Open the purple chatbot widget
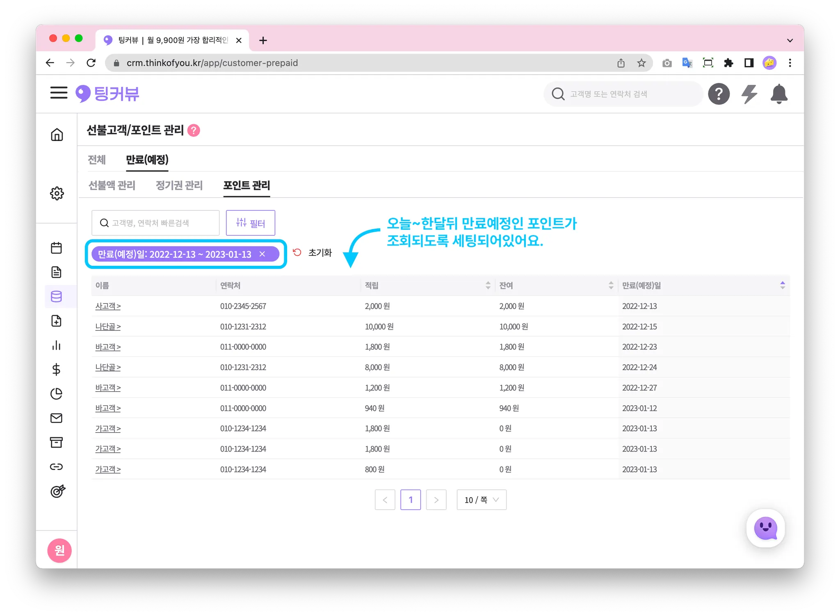The image size is (840, 616). coord(765,528)
